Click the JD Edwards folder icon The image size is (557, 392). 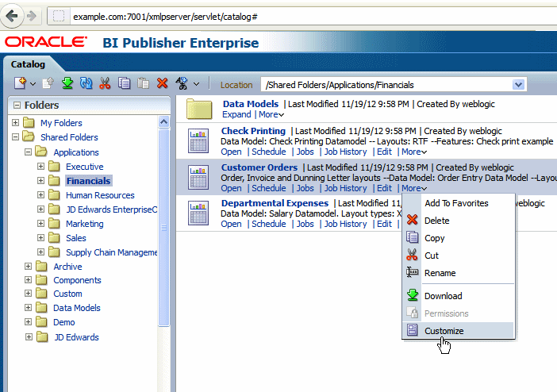[x=42, y=337]
